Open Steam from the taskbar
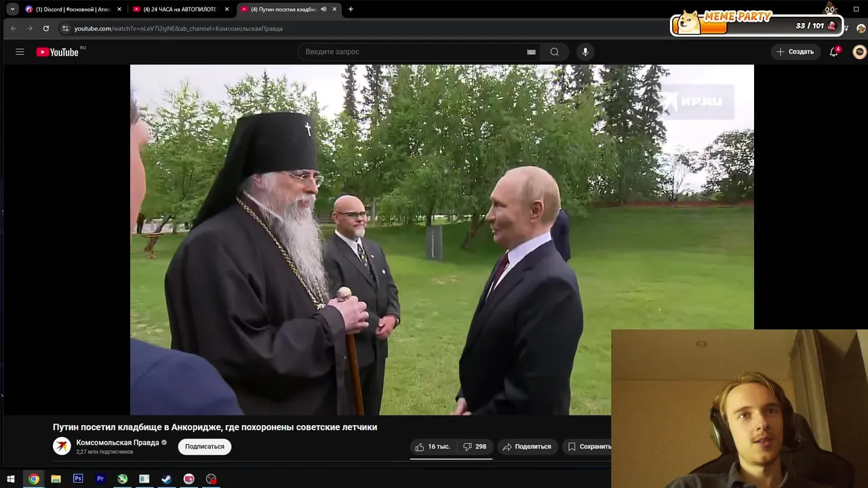Screen dimensions: 868x488 (x=166, y=479)
